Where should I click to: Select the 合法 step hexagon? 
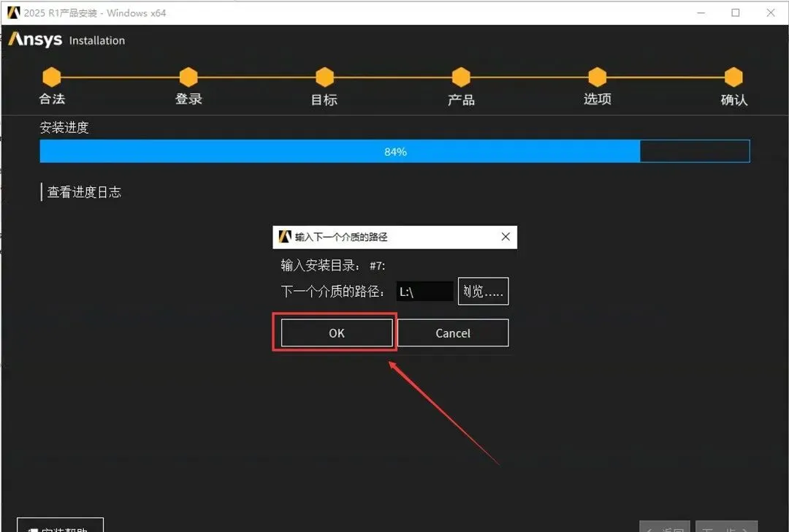pos(51,77)
